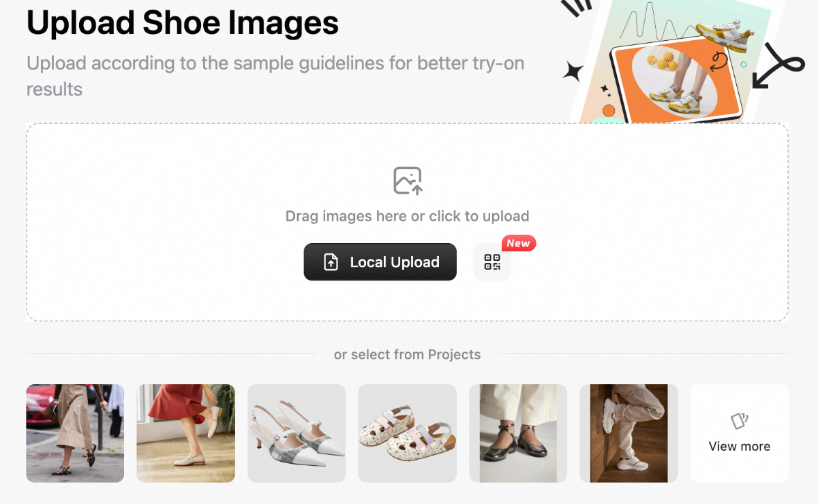Viewport: 818px width, 504px height.
Task: Click the file arrow icon inside Local Upload
Action: coord(331,262)
